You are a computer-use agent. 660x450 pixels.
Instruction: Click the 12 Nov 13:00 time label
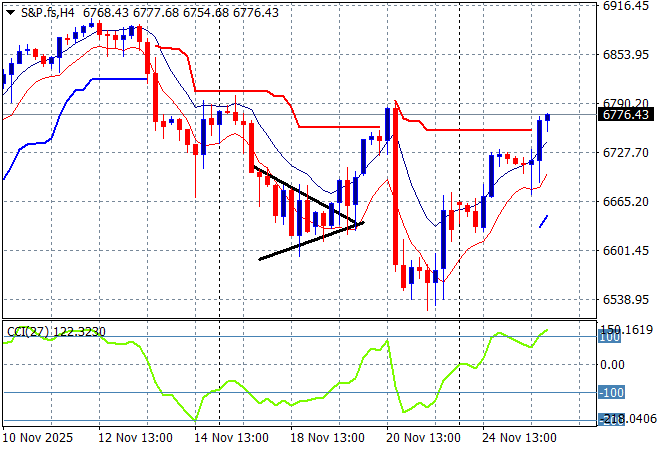[x=135, y=438]
